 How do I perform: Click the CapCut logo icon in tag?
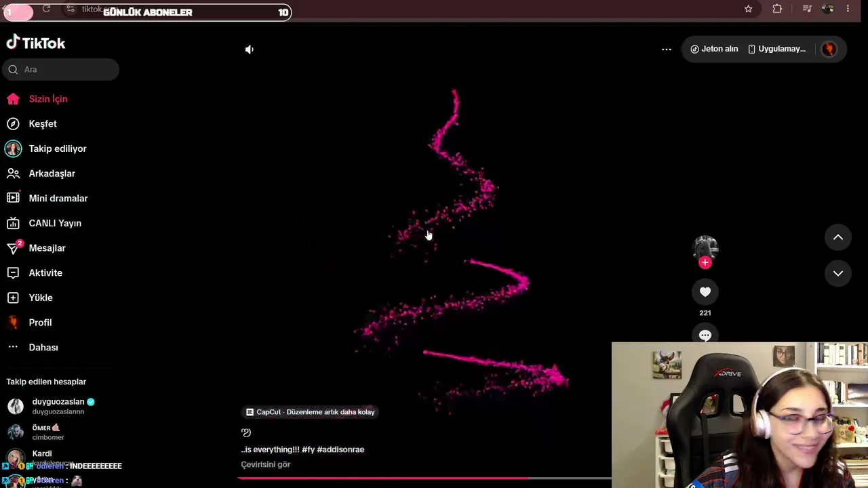[250, 412]
